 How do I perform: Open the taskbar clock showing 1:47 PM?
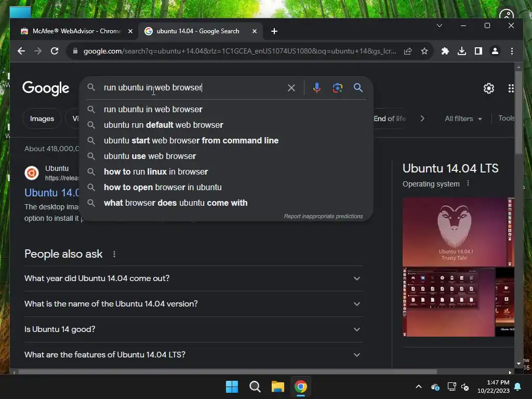click(x=494, y=387)
